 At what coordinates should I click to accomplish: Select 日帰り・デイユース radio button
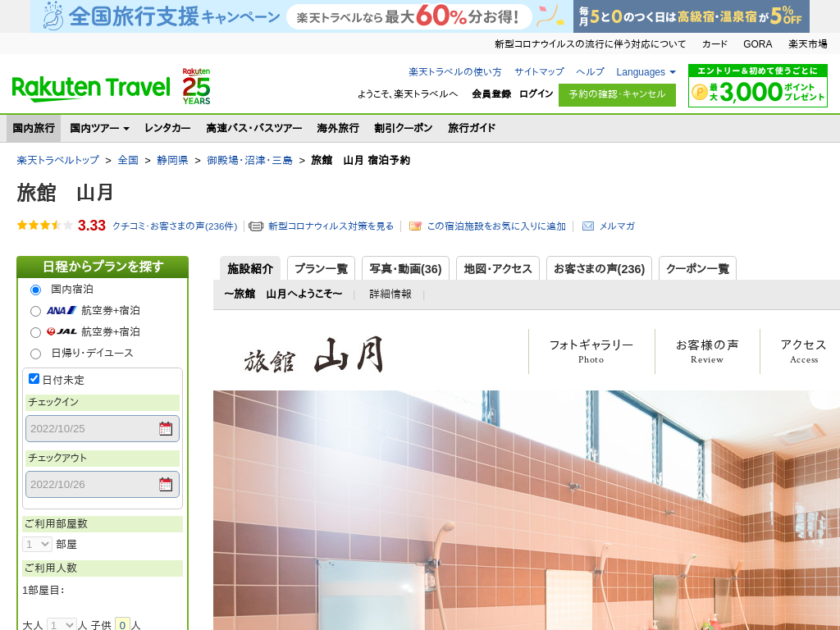36,354
